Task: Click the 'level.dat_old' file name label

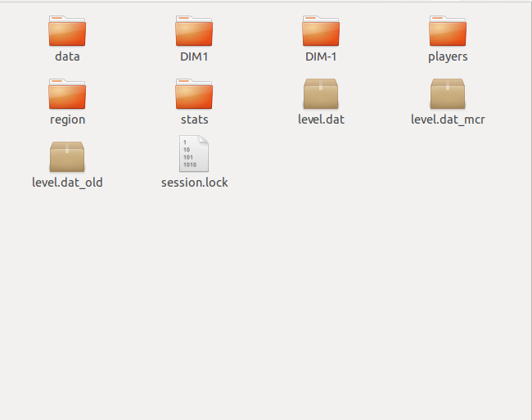Action: pos(67,183)
